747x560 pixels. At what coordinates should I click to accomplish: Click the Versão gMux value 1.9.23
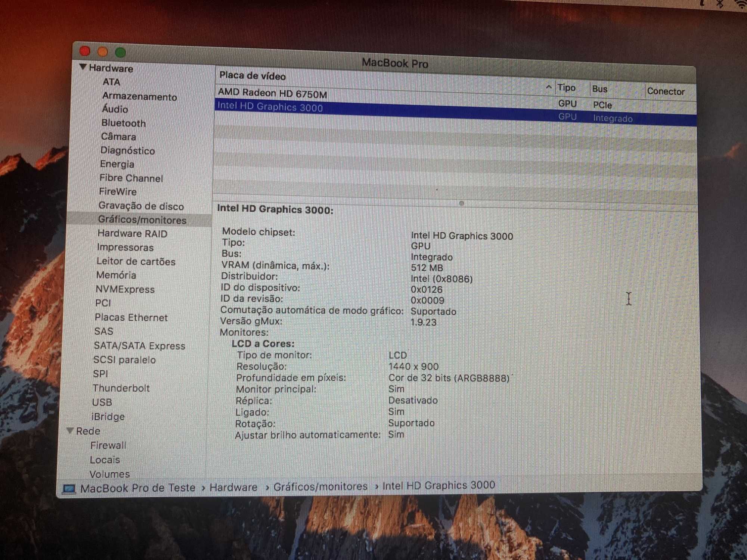[423, 322]
